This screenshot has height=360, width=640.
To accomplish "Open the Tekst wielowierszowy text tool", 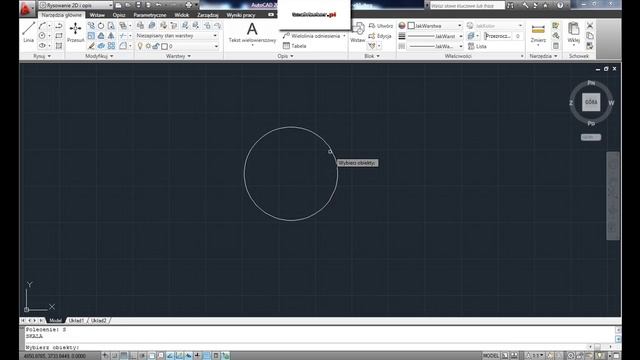I will point(252,33).
